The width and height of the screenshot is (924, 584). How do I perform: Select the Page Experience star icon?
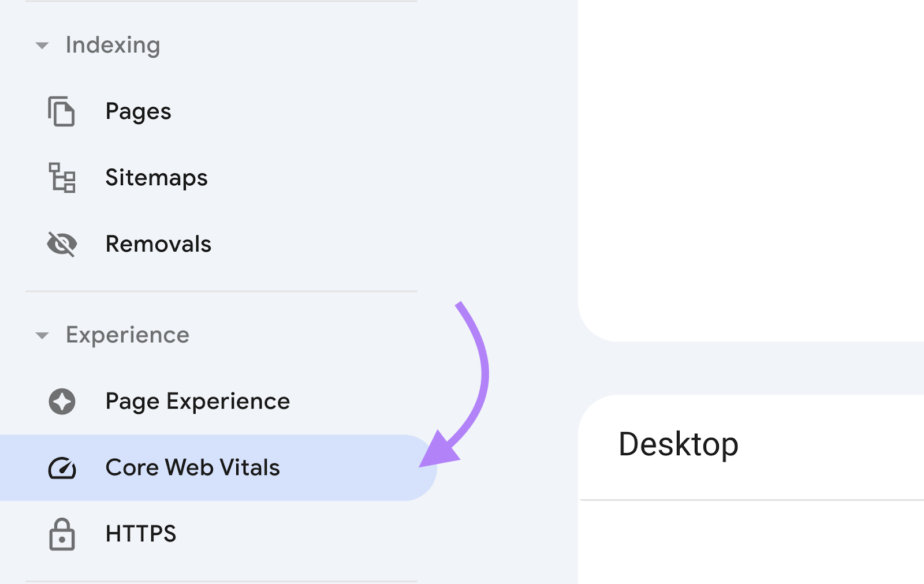coord(61,402)
